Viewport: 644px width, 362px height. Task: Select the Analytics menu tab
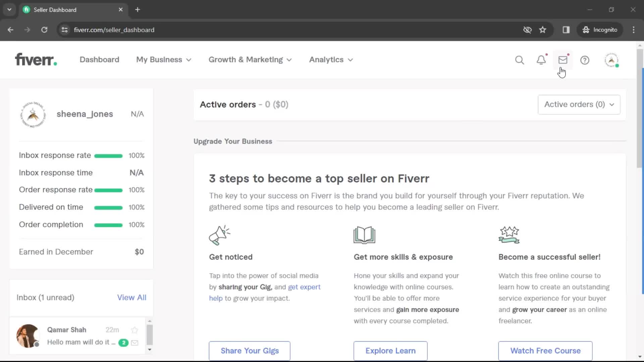(331, 59)
